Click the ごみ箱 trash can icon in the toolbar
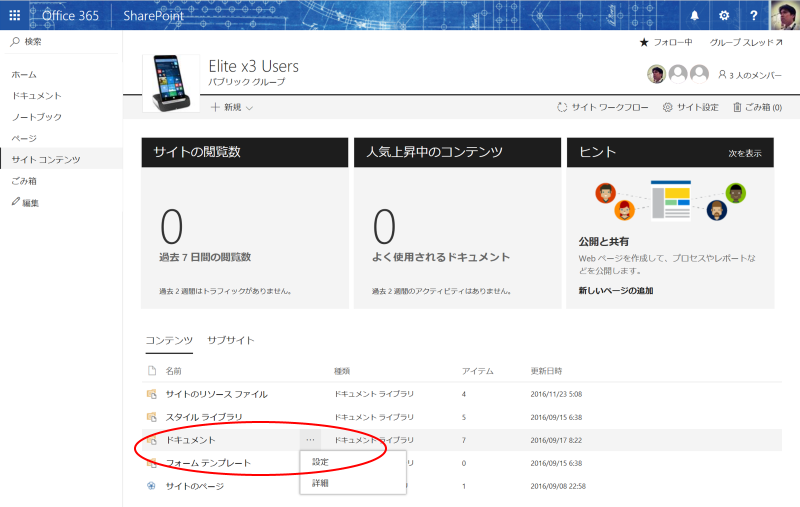Screen dimensions: 800x507 coord(737,107)
